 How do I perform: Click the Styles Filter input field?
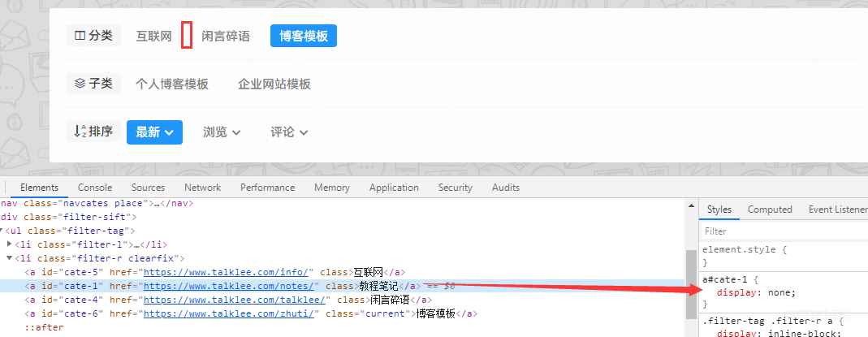779,231
